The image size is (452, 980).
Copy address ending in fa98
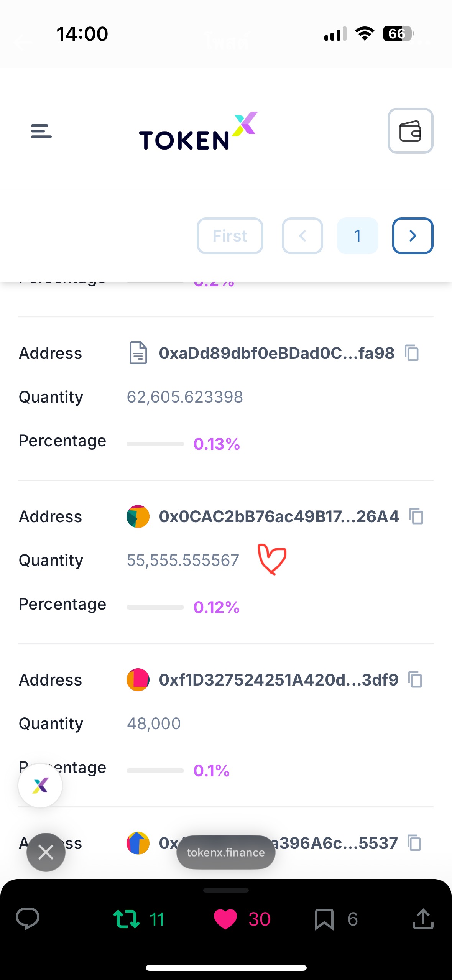pos(412,353)
